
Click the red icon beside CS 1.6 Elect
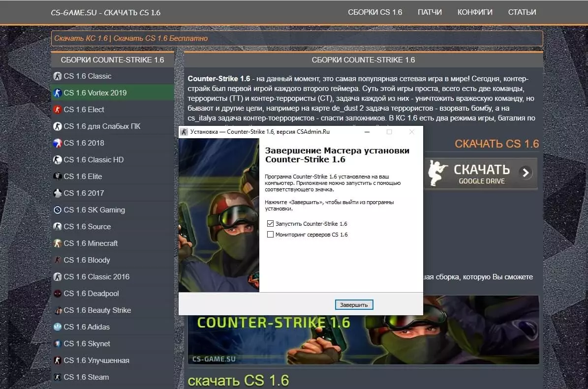58,110
